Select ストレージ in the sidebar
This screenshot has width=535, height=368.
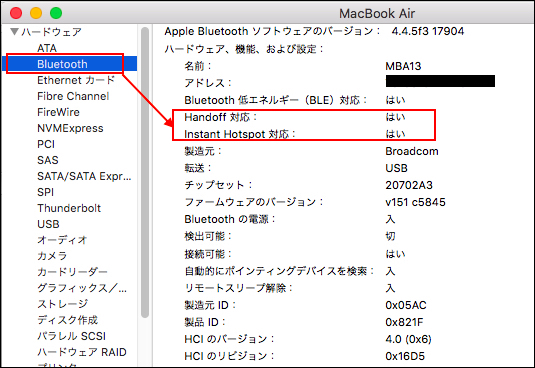(x=62, y=304)
